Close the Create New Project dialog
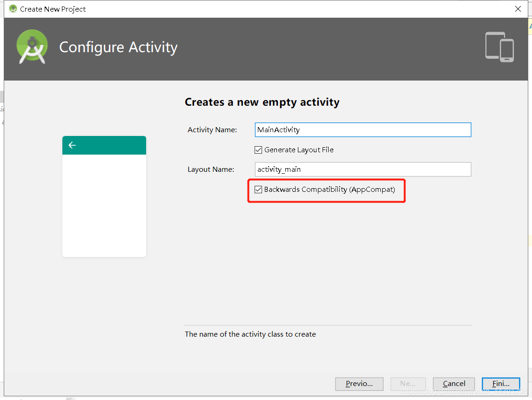The width and height of the screenshot is (532, 400). (518, 8)
